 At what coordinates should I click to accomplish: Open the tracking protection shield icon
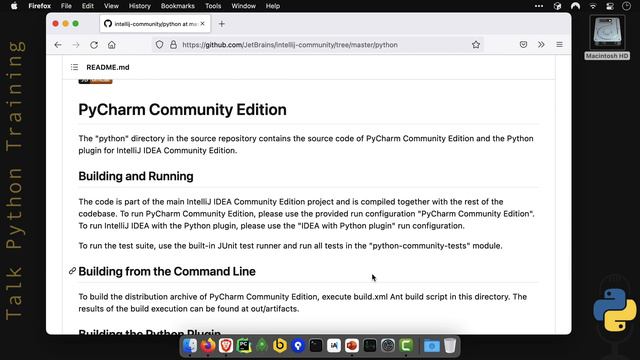click(x=159, y=45)
